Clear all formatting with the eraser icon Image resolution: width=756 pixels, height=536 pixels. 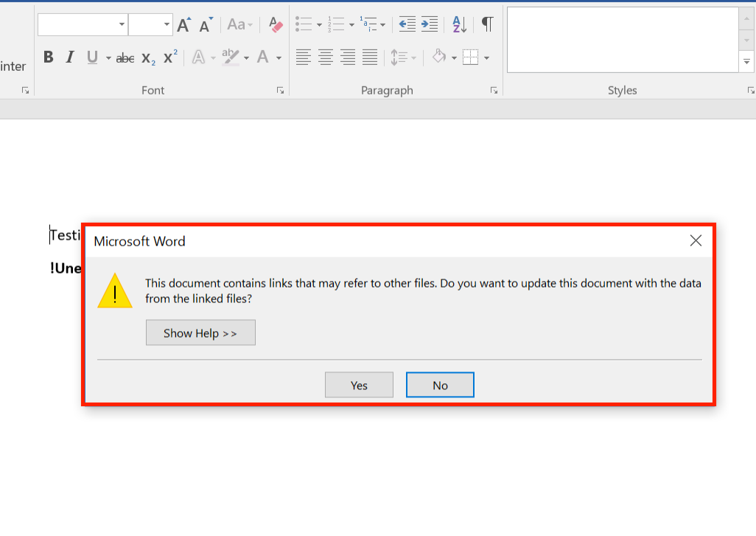[x=275, y=24]
